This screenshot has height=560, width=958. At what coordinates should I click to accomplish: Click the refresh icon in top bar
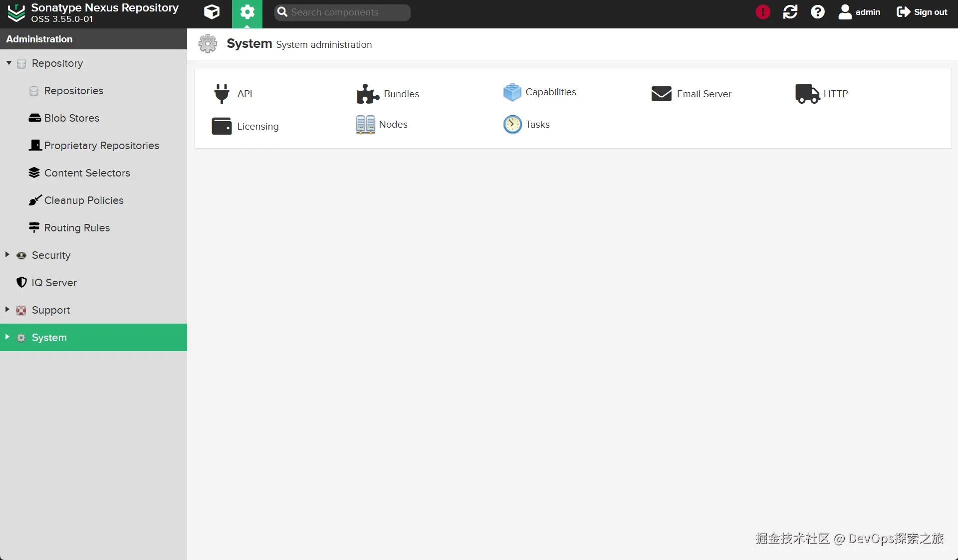tap(790, 12)
